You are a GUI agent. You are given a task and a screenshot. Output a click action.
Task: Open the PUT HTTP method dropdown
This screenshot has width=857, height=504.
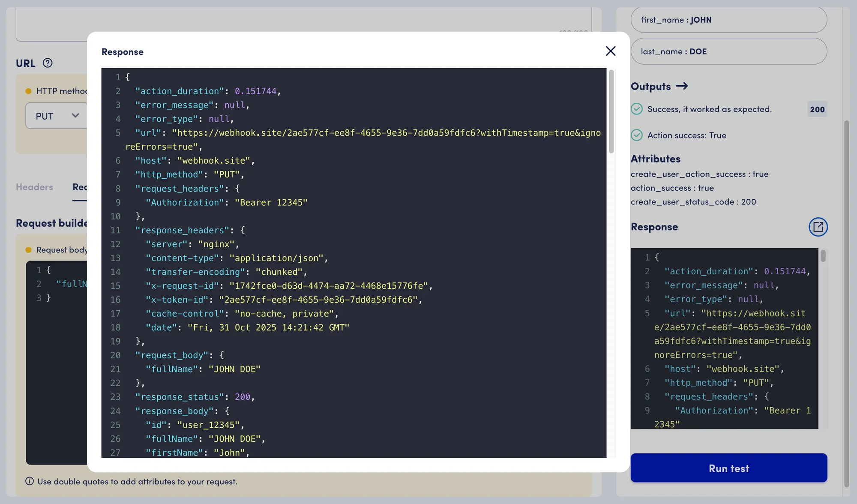(57, 116)
